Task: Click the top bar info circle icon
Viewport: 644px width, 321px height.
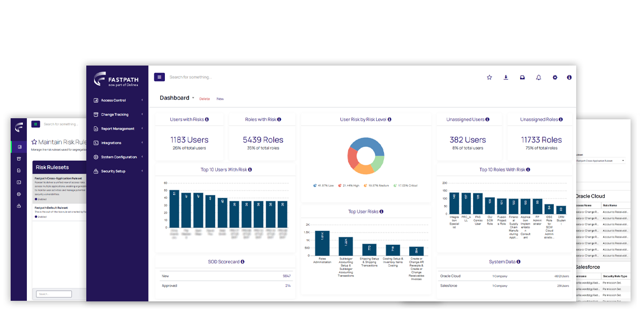Action: (569, 77)
